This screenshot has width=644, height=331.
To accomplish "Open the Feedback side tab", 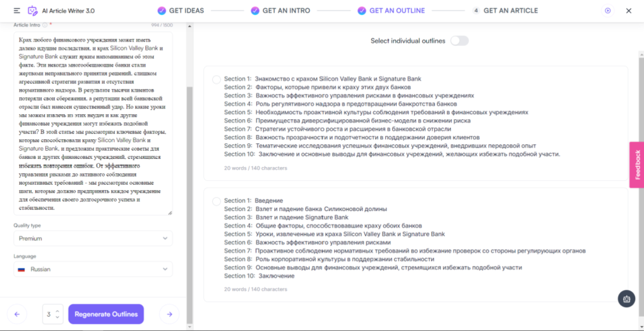I will tap(636, 165).
